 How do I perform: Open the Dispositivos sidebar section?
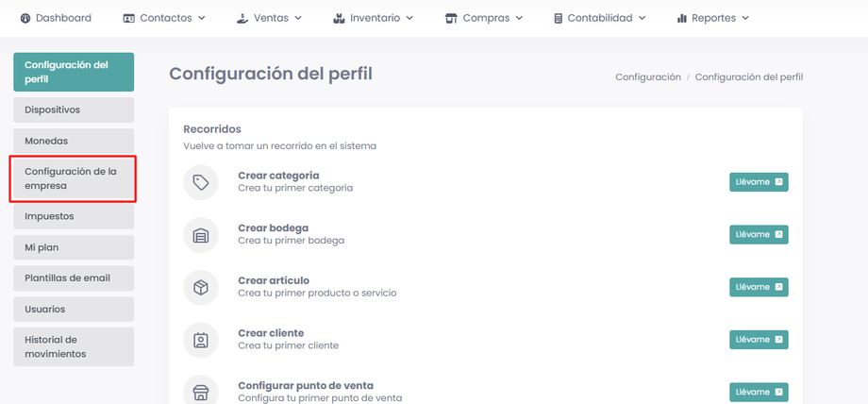point(74,109)
